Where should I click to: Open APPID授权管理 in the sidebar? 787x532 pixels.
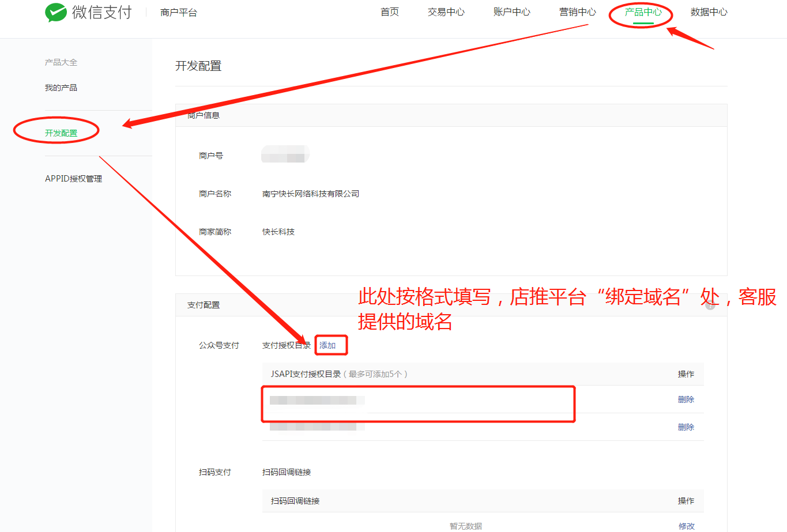click(x=73, y=178)
